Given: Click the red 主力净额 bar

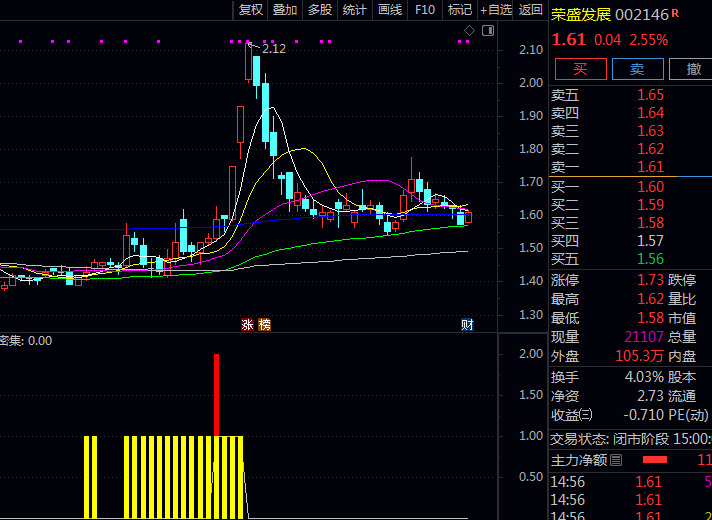Looking at the screenshot, I should (655, 460).
